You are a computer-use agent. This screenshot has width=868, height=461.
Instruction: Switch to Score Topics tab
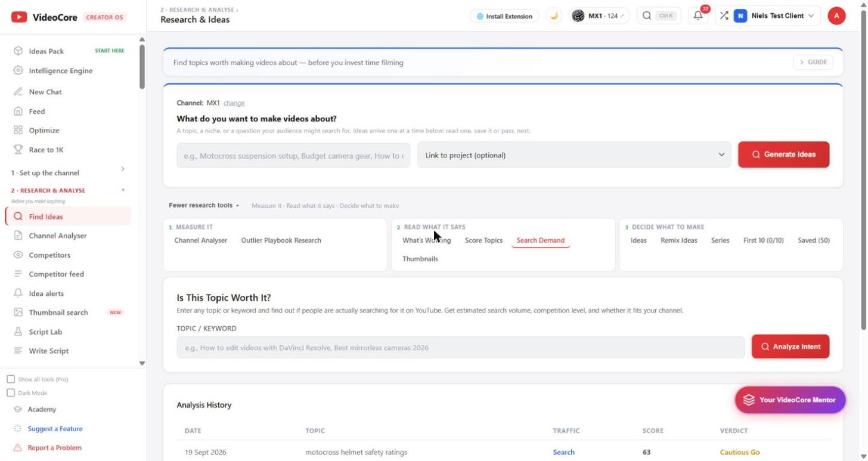pyautogui.click(x=483, y=240)
